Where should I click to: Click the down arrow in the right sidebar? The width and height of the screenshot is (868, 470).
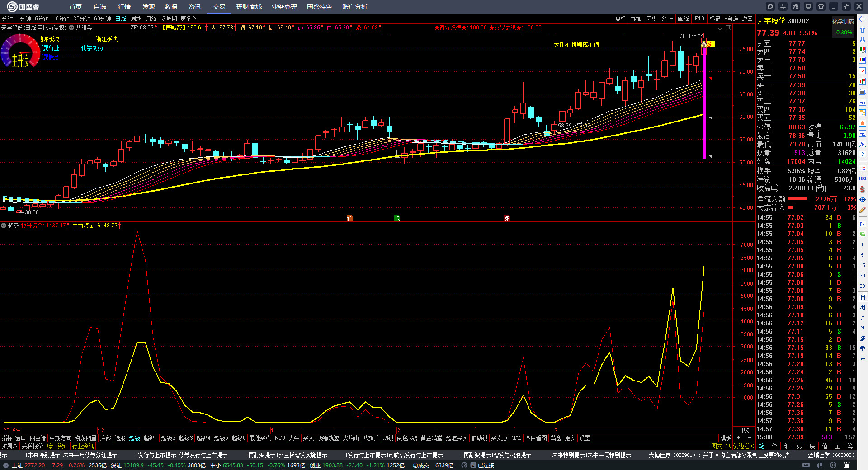click(x=863, y=40)
